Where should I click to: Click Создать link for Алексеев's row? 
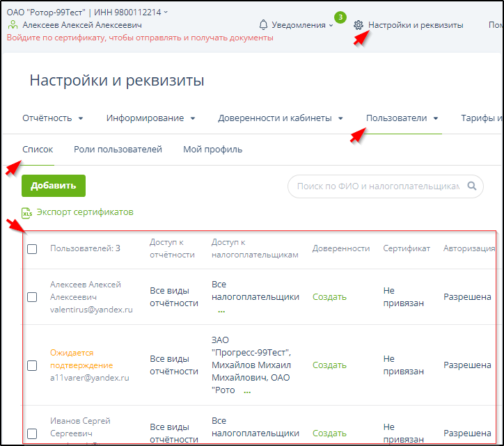click(x=329, y=297)
